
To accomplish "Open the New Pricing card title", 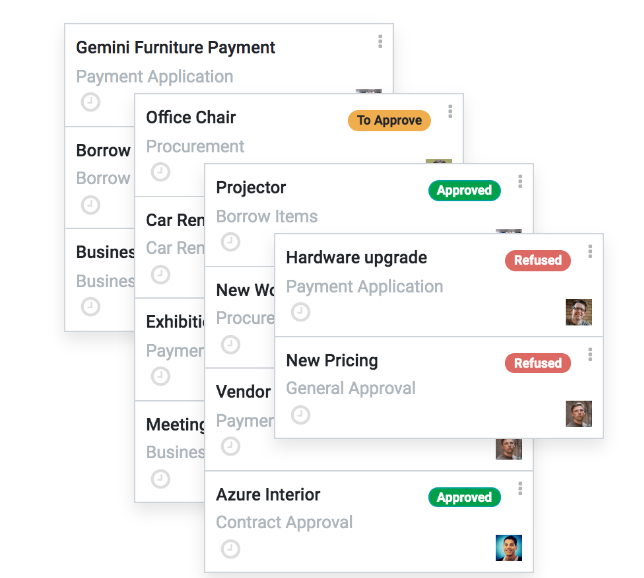I will coord(332,360).
